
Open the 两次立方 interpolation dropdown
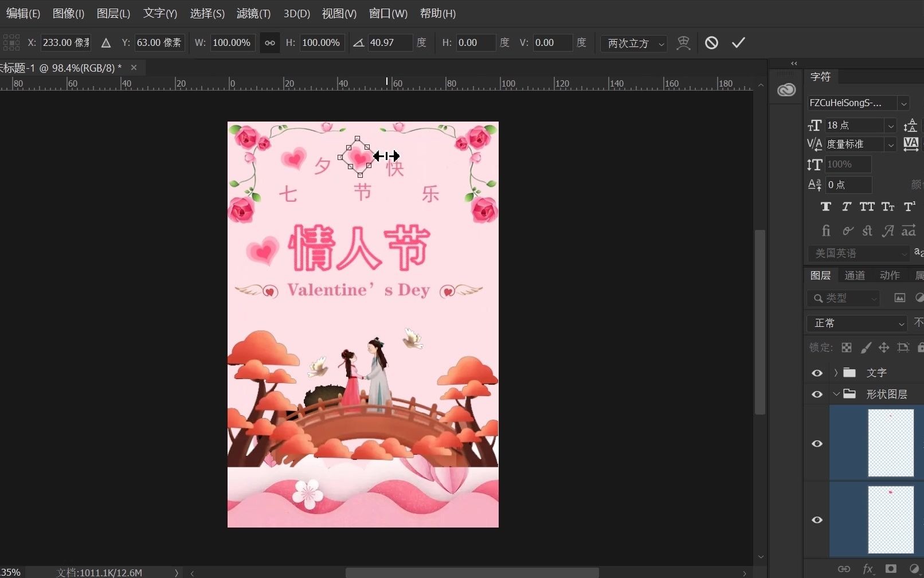(x=634, y=43)
